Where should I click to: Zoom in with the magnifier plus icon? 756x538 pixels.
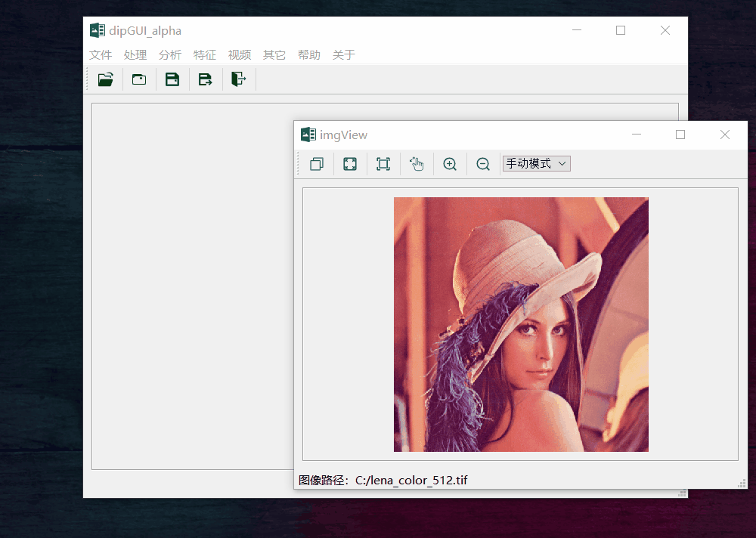pyautogui.click(x=450, y=164)
